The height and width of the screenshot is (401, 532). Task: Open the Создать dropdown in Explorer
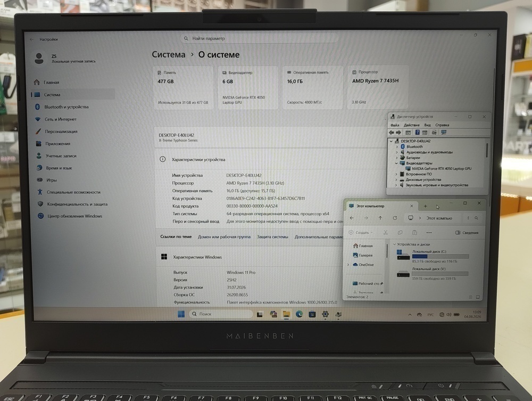(x=361, y=233)
